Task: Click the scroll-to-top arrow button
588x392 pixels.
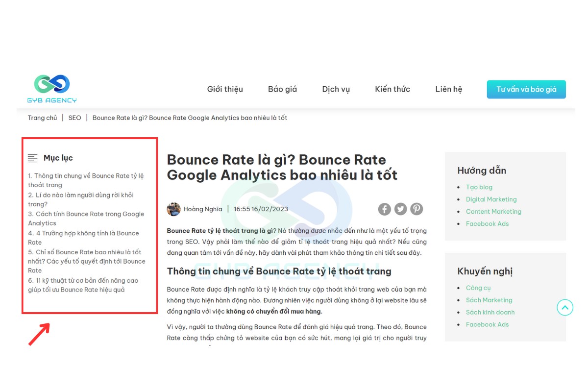Action: (565, 307)
